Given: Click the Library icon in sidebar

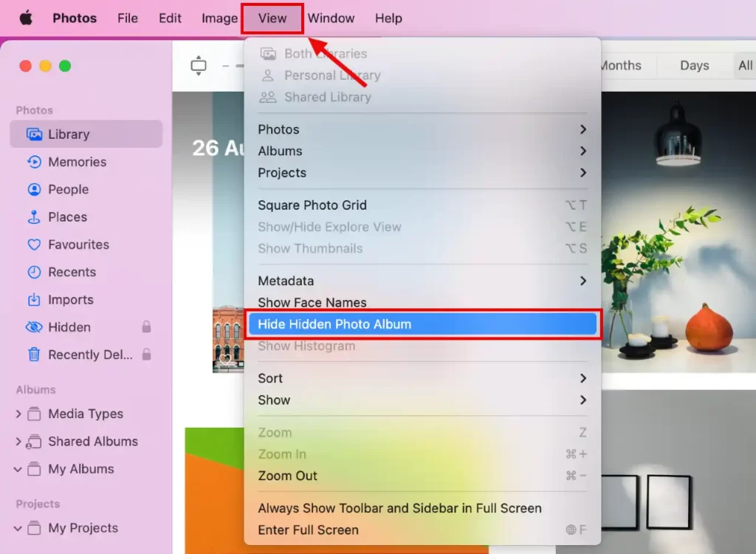Looking at the screenshot, I should tap(34, 134).
